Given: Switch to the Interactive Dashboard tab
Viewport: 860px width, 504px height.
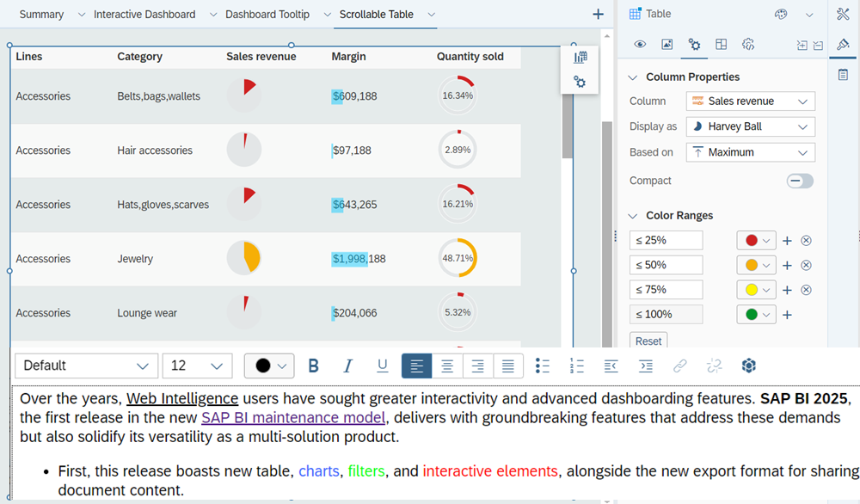Looking at the screenshot, I should point(144,15).
